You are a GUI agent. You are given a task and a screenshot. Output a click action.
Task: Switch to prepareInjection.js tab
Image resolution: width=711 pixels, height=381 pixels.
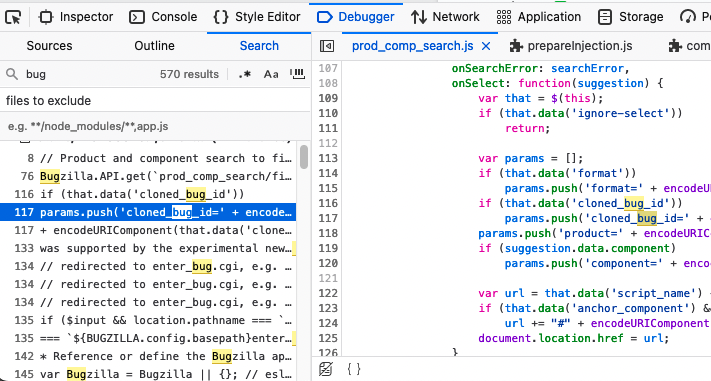(x=571, y=46)
